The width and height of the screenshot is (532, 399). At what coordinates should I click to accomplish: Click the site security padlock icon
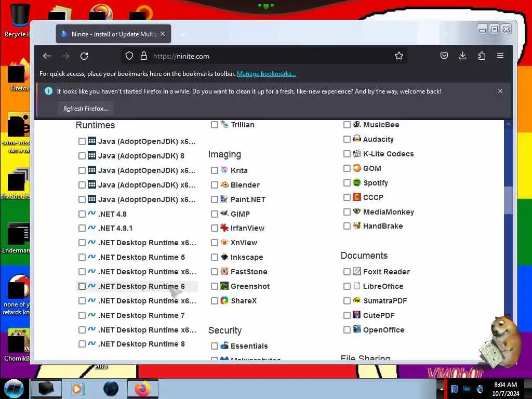(x=144, y=56)
